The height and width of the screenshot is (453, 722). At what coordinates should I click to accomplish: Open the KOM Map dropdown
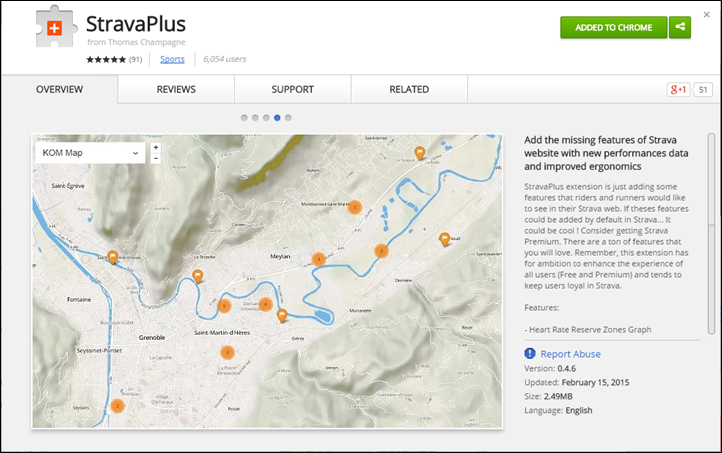(x=90, y=153)
